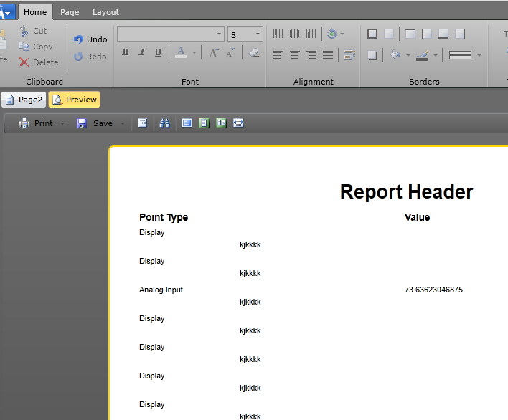Click the Italic formatting icon
The image size is (508, 420).
(x=141, y=52)
